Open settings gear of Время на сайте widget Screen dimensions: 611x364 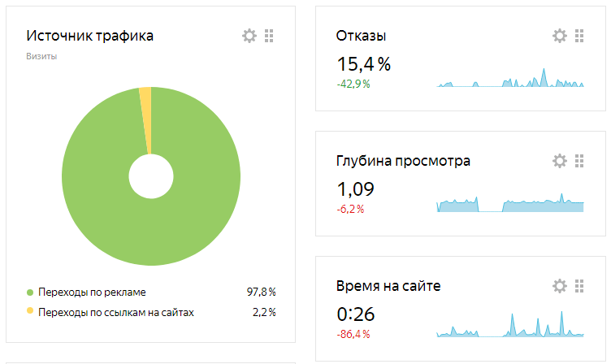[x=560, y=286]
